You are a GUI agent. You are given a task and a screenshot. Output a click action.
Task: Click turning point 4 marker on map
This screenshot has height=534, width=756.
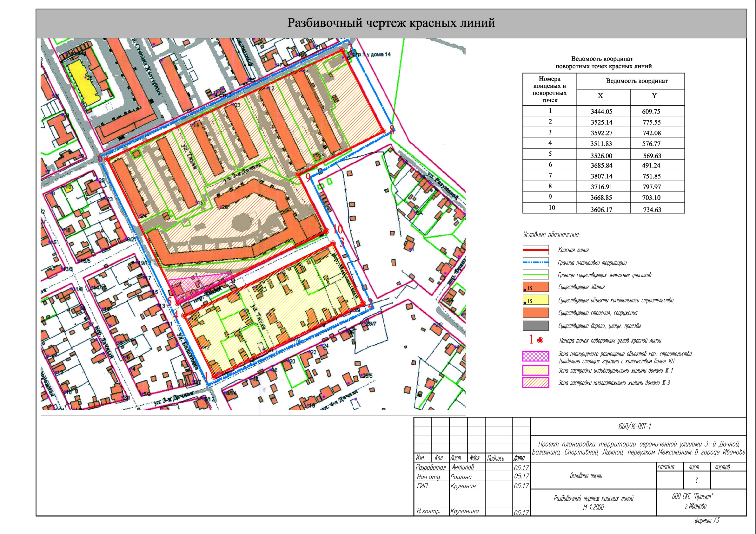184,316
